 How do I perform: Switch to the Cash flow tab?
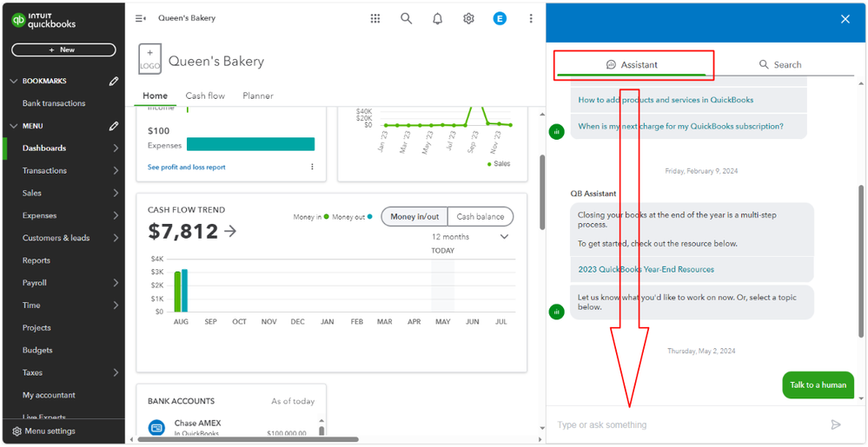tap(205, 95)
